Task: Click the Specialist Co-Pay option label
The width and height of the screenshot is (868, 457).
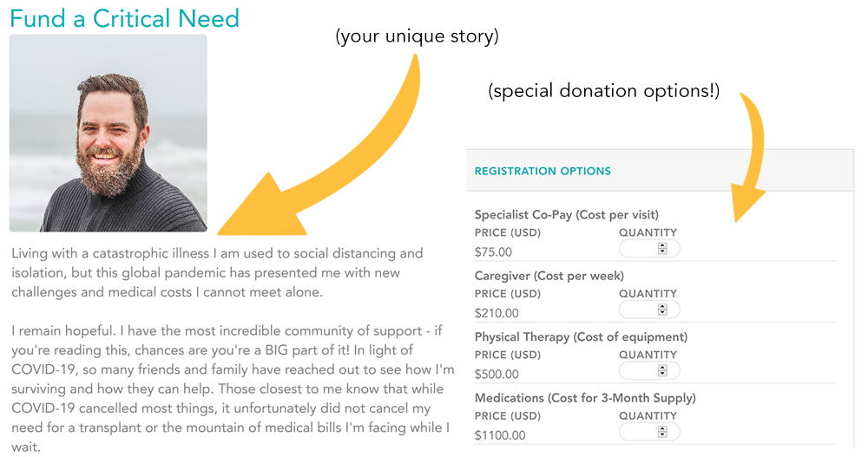Action: click(566, 215)
